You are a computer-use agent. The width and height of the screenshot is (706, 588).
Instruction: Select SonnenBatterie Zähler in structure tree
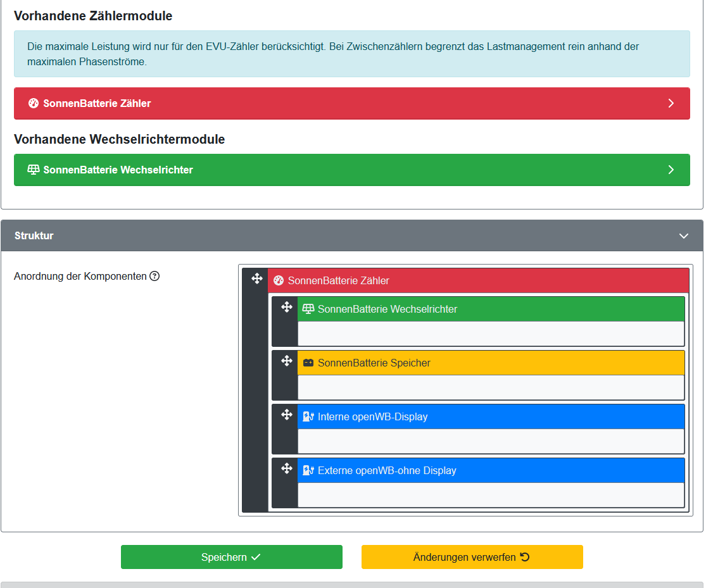coord(478,280)
